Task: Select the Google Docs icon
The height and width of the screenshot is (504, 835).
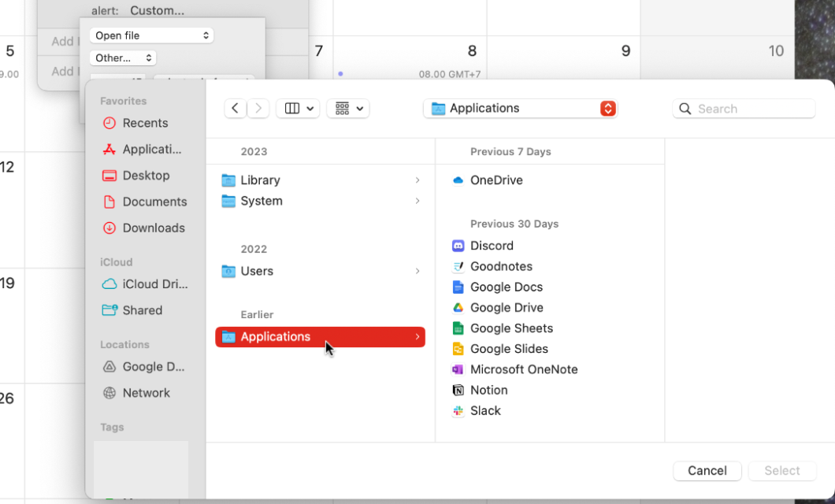Action: tap(458, 287)
